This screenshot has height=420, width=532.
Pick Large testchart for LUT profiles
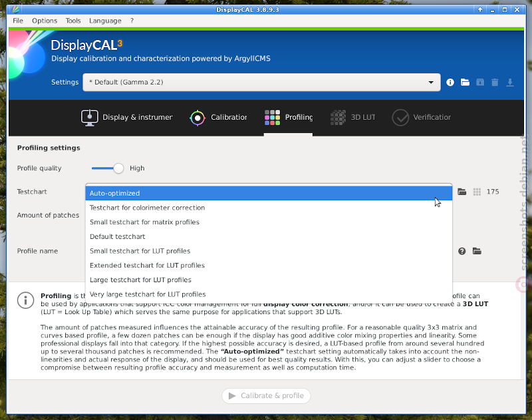[x=269, y=280]
